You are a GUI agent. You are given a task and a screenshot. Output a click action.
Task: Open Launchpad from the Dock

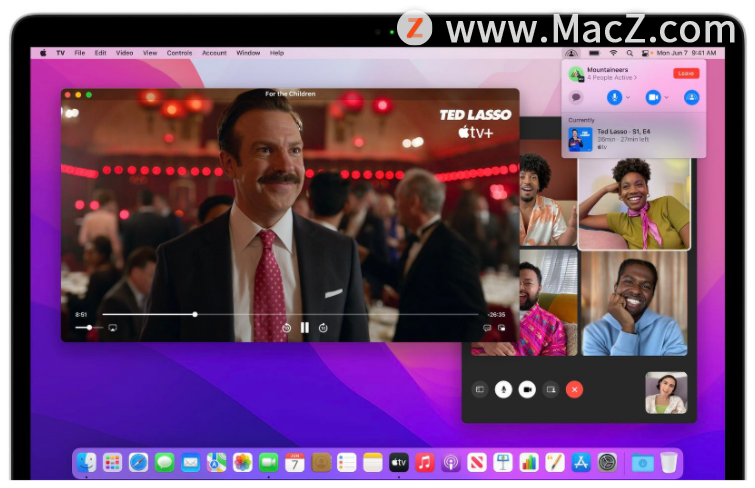112,463
